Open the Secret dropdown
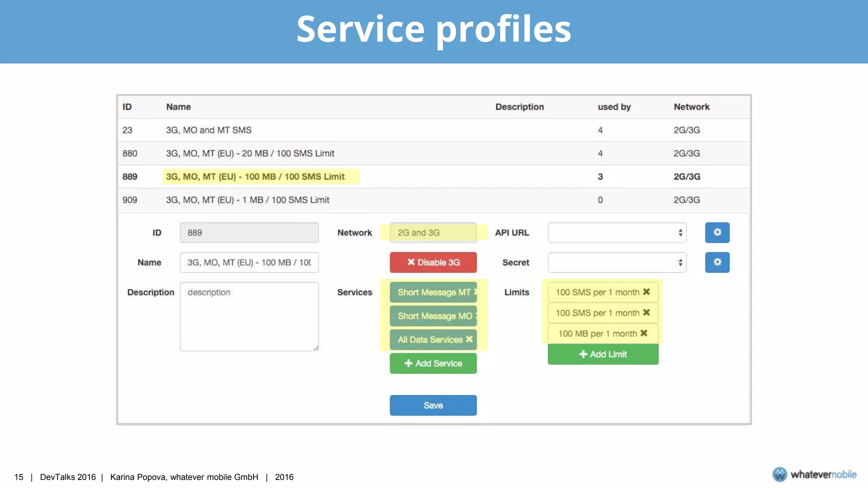This screenshot has width=868, height=488. (x=617, y=263)
